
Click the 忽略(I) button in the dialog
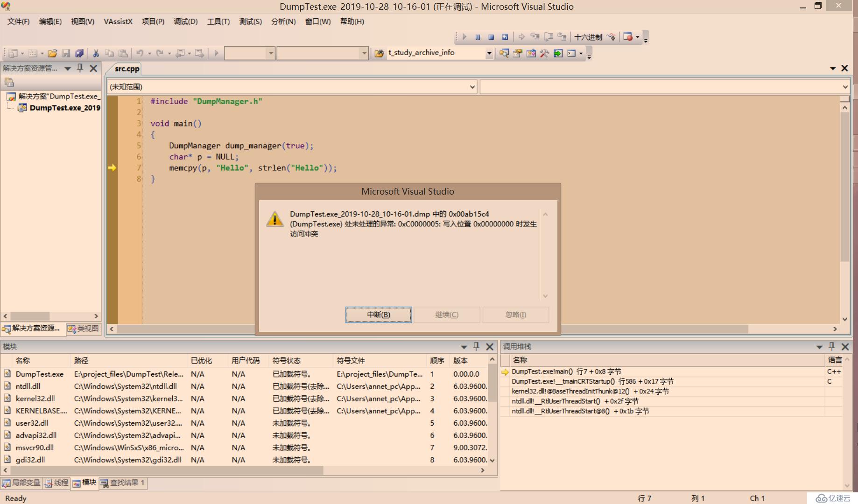515,315
